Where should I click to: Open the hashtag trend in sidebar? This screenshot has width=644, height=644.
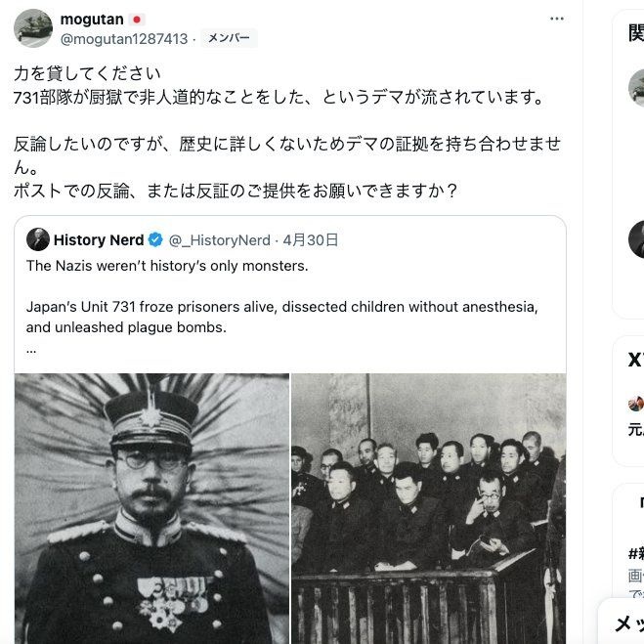(x=636, y=554)
